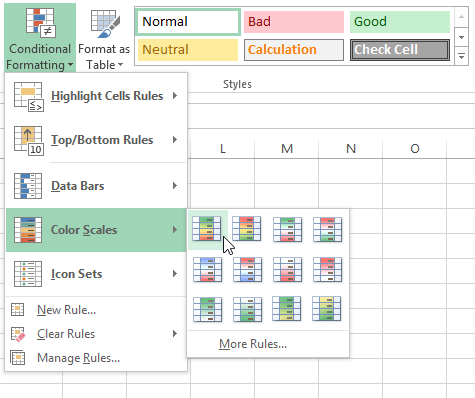
Task: Choose Manage Rules... from the menu
Action: (96, 358)
